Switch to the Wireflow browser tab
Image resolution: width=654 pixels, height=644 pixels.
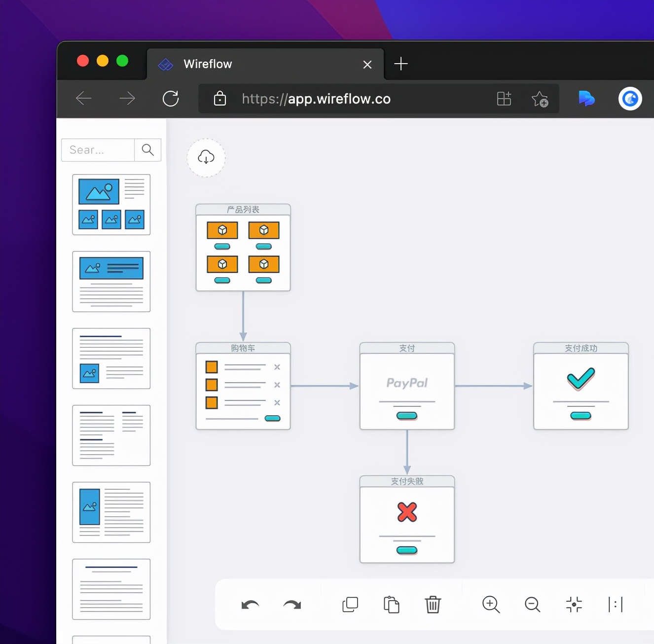256,64
